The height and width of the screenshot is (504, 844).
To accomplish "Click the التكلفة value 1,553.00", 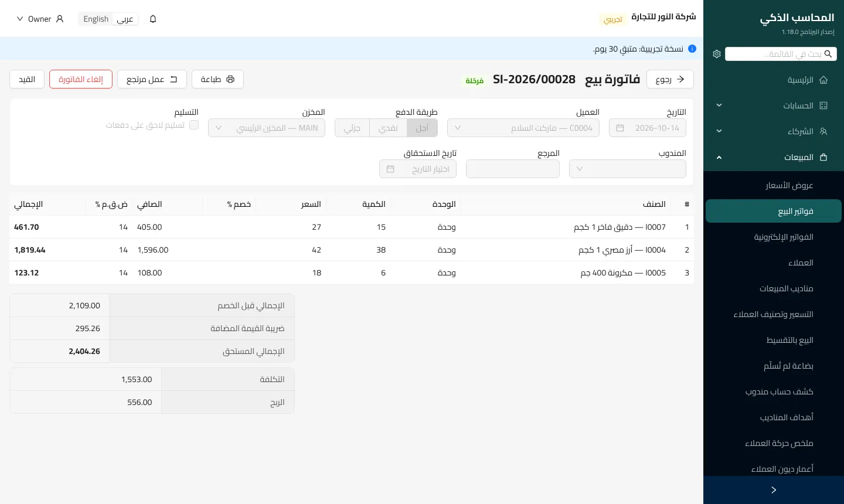I will pos(137,379).
